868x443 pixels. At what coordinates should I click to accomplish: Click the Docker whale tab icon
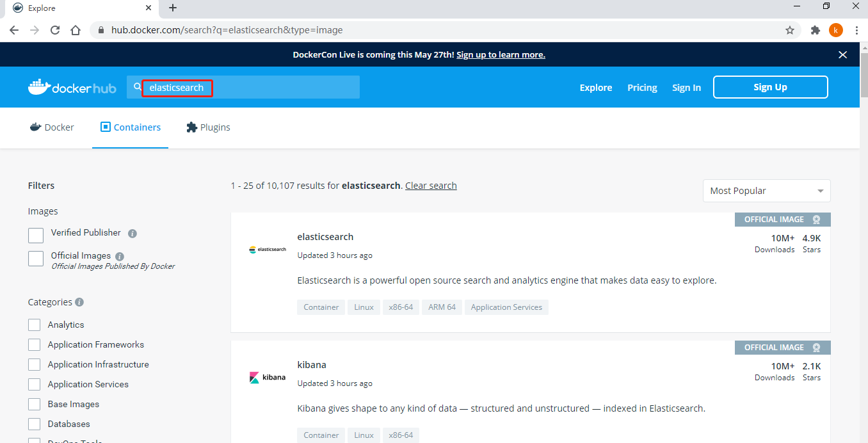tap(35, 127)
